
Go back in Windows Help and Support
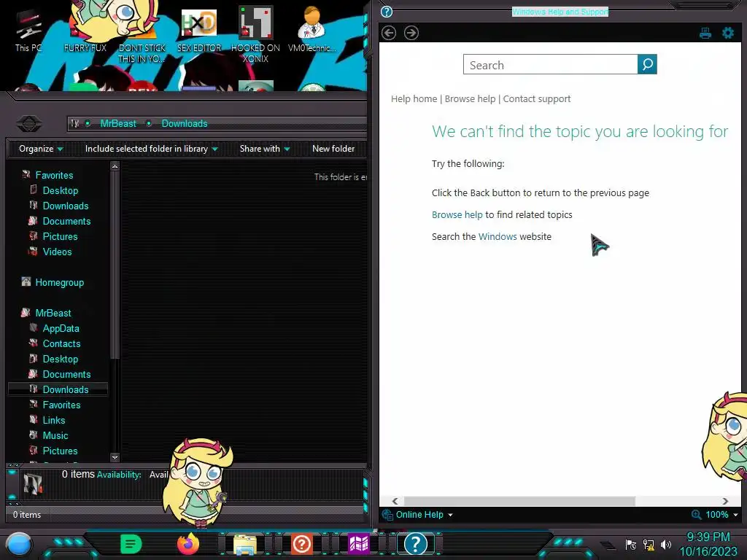click(x=389, y=33)
